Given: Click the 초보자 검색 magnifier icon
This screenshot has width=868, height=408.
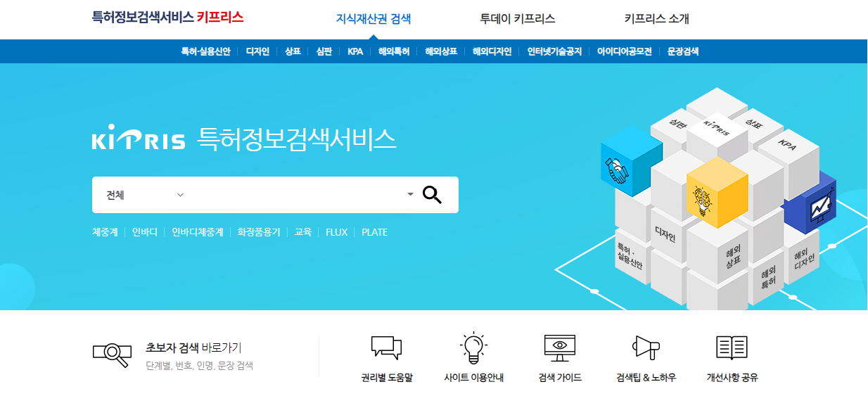Looking at the screenshot, I should click(113, 354).
